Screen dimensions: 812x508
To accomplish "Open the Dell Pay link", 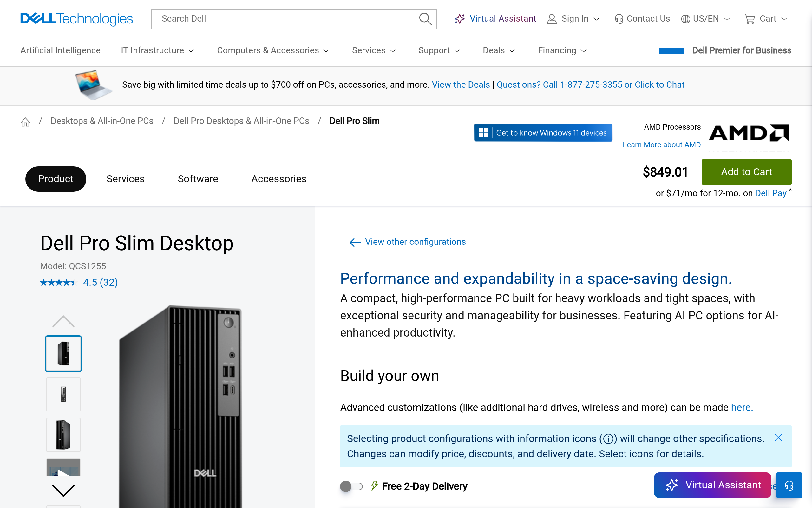I will [x=770, y=193].
